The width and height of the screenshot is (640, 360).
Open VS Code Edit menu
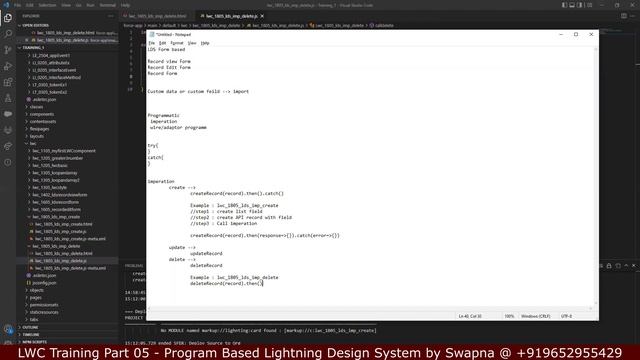click(x=30, y=5)
